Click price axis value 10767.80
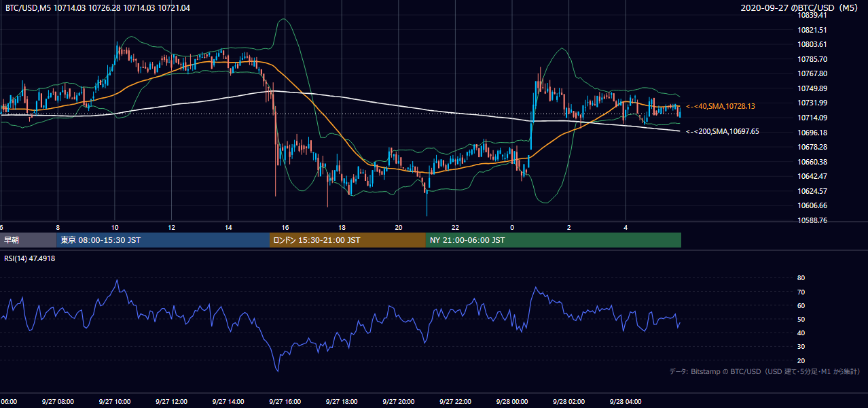 (812, 73)
